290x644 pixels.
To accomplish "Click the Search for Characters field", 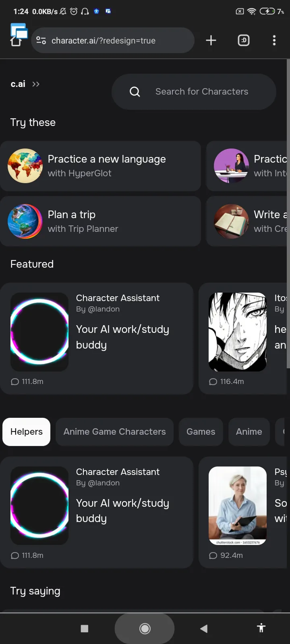I will coord(194,92).
